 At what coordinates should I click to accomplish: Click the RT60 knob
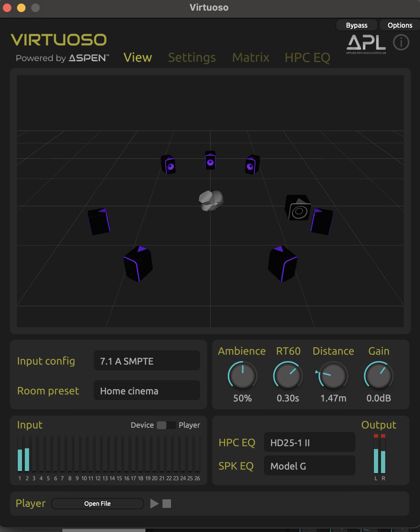[288, 375]
